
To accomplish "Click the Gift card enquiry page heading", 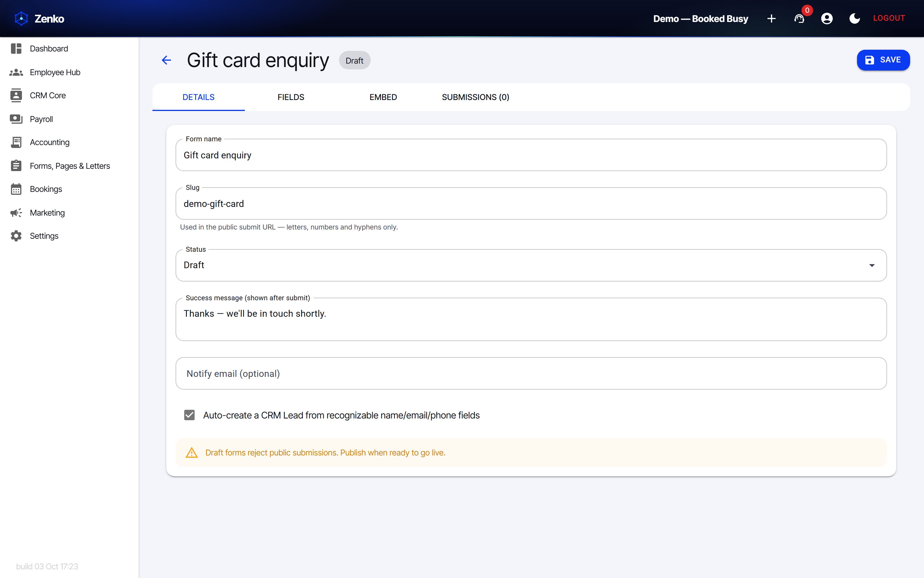I will [x=258, y=60].
